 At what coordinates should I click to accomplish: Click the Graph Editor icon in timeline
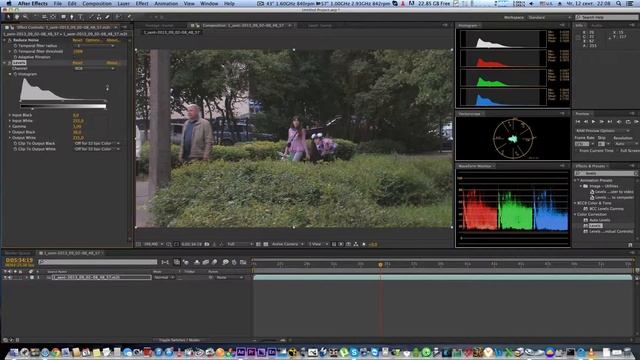pyautogui.click(x=243, y=262)
